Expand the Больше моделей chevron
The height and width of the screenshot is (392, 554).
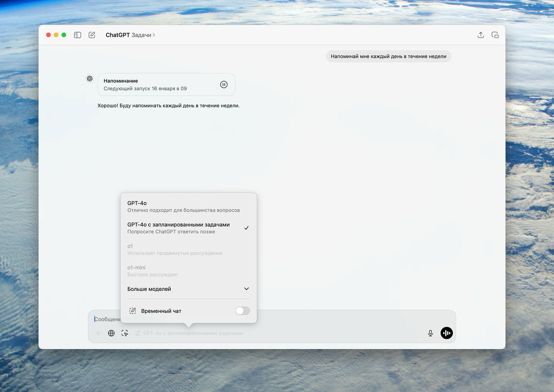pyautogui.click(x=246, y=289)
